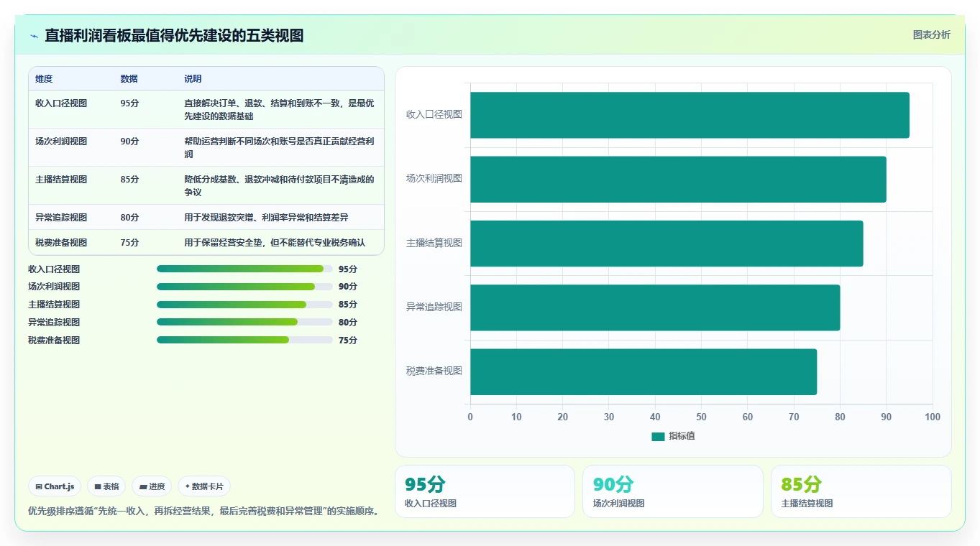980x546 pixels.
Task: Click the 75分 cell in the table
Action: pos(129,243)
